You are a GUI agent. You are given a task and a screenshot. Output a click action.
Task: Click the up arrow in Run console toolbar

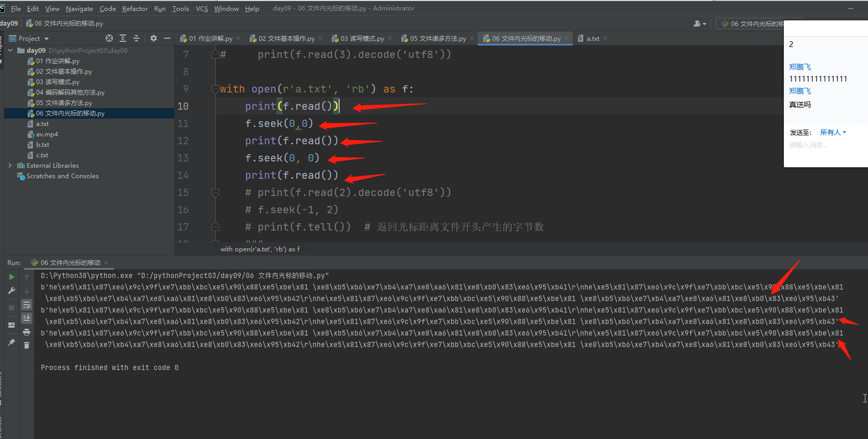click(27, 277)
